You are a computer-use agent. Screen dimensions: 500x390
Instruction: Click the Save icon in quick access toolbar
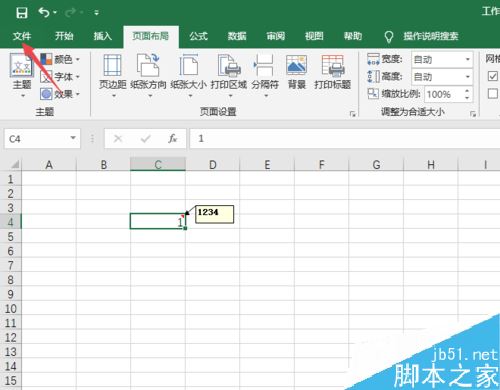pos(22,13)
